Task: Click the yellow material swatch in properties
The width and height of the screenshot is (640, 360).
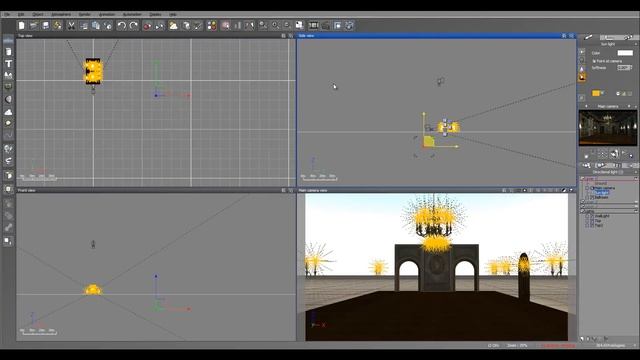Action: pyautogui.click(x=596, y=93)
